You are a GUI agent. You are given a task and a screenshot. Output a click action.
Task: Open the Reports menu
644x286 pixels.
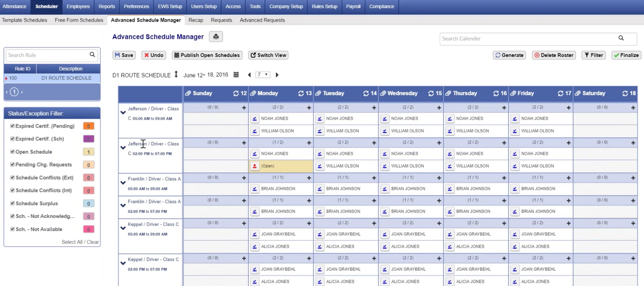(107, 7)
